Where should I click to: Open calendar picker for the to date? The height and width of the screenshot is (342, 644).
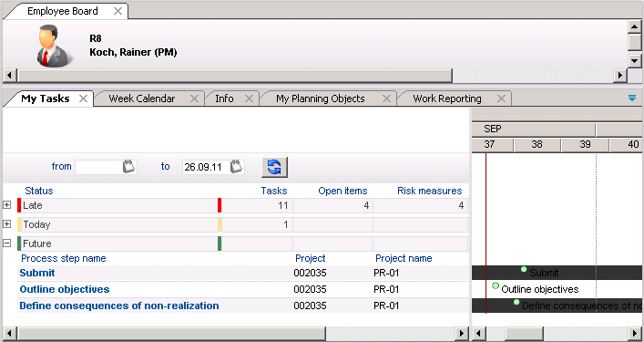tap(236, 167)
